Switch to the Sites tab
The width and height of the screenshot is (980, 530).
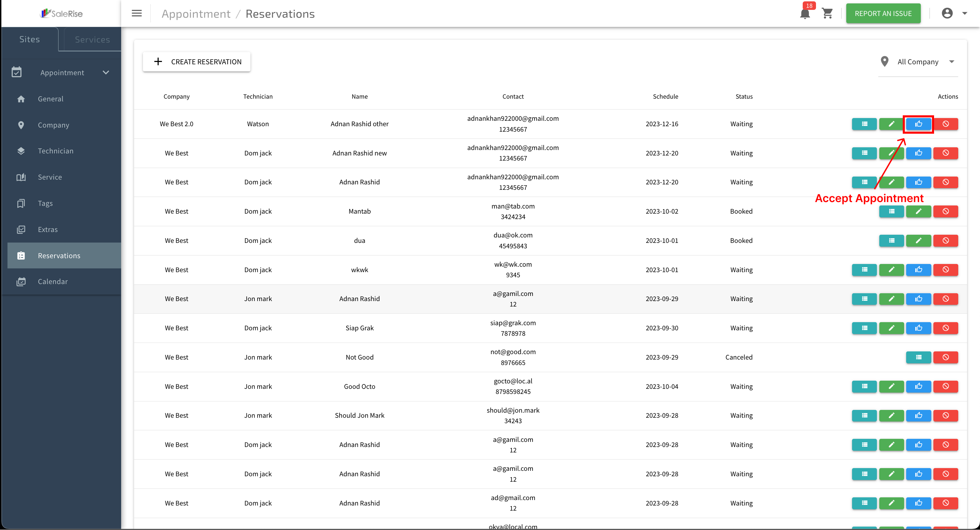pos(30,39)
